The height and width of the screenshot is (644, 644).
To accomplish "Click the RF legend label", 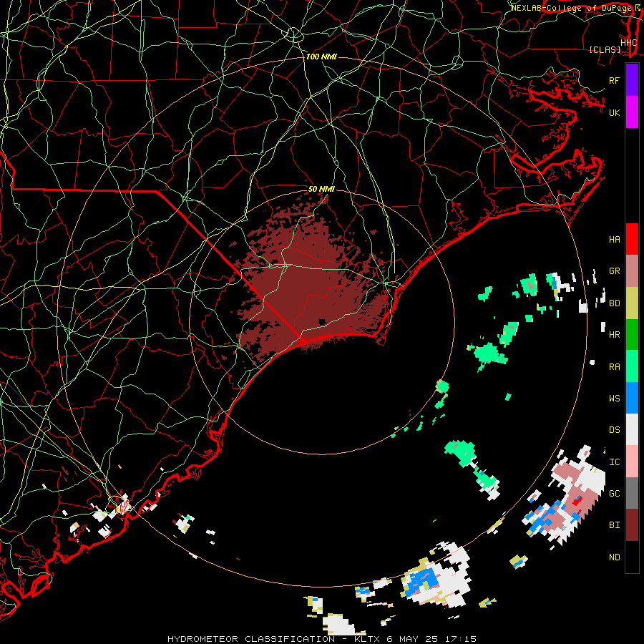I will pos(614,80).
